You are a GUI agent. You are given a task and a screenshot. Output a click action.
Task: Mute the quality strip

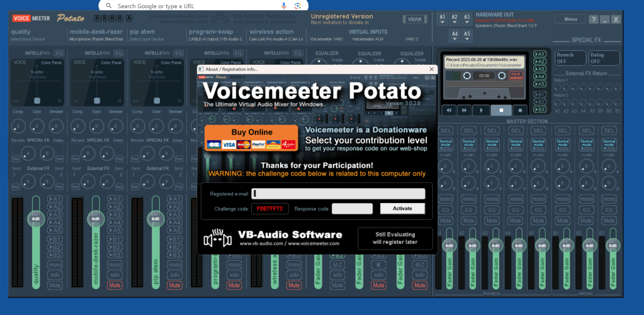click(x=55, y=285)
